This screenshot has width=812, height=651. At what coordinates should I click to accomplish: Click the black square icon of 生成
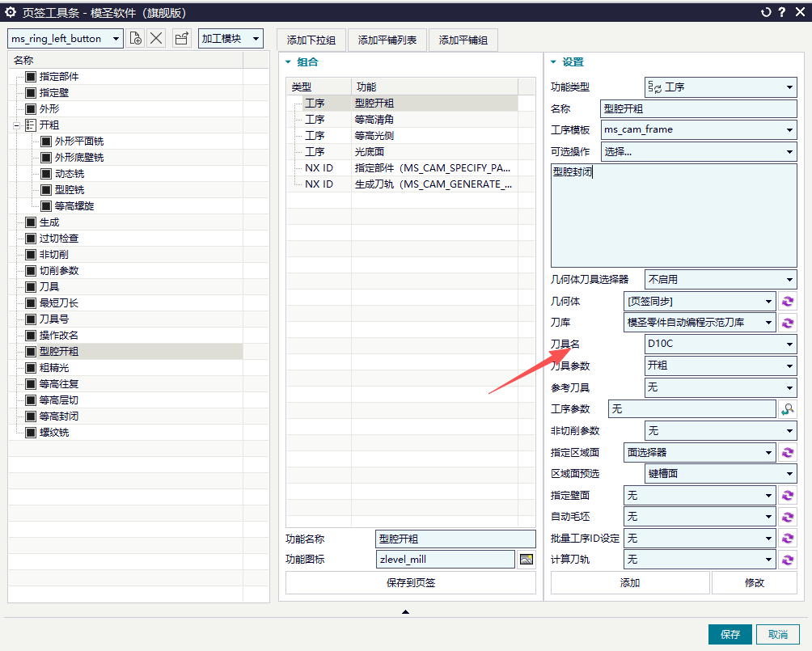[31, 222]
